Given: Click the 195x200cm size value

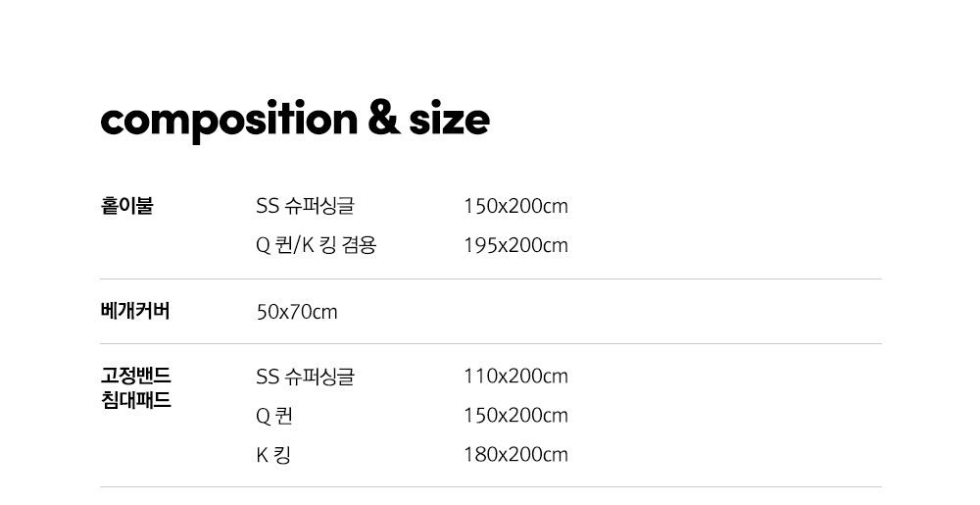Looking at the screenshot, I should tap(515, 245).
